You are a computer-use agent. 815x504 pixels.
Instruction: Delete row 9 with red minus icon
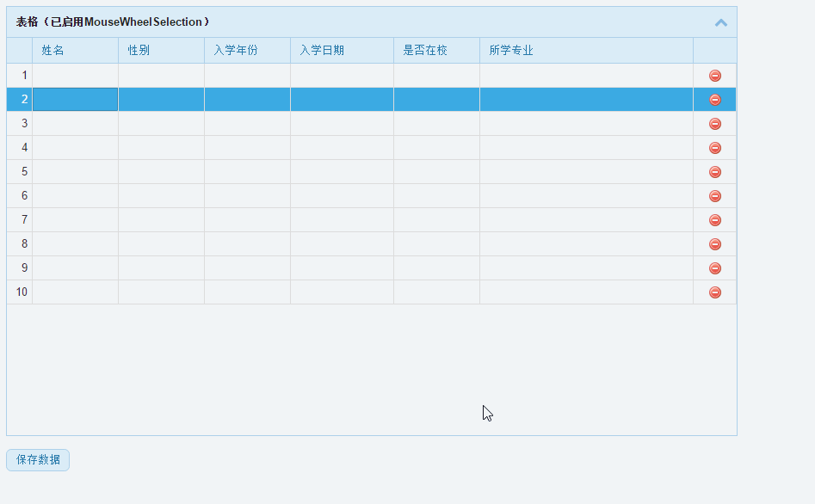[714, 268]
